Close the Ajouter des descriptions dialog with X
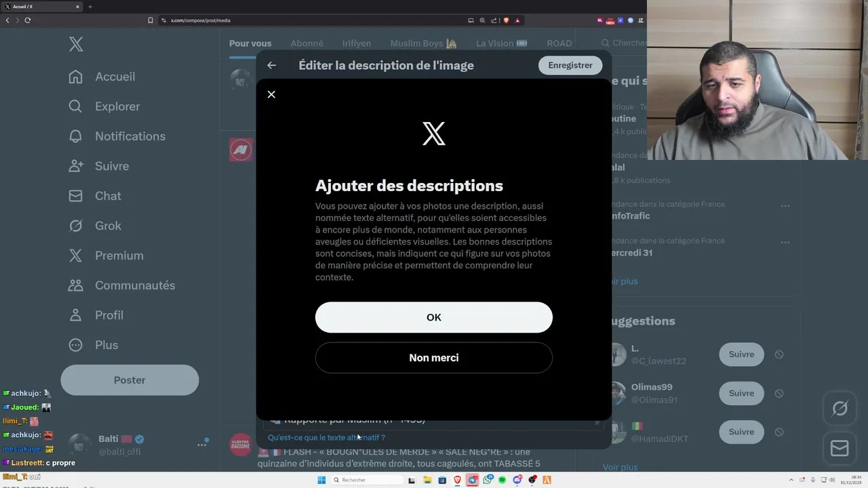The image size is (868, 488). [271, 94]
